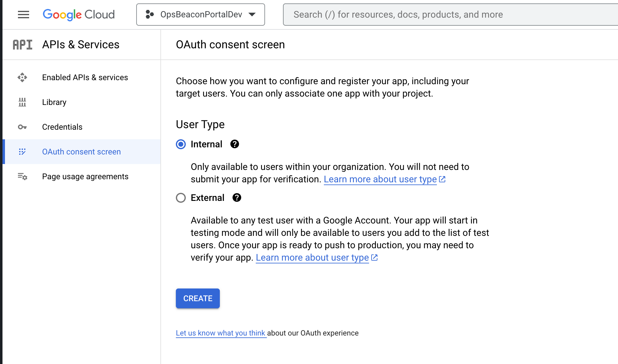
Task: Click the OAuth consent screen page title
Action: coord(230,45)
